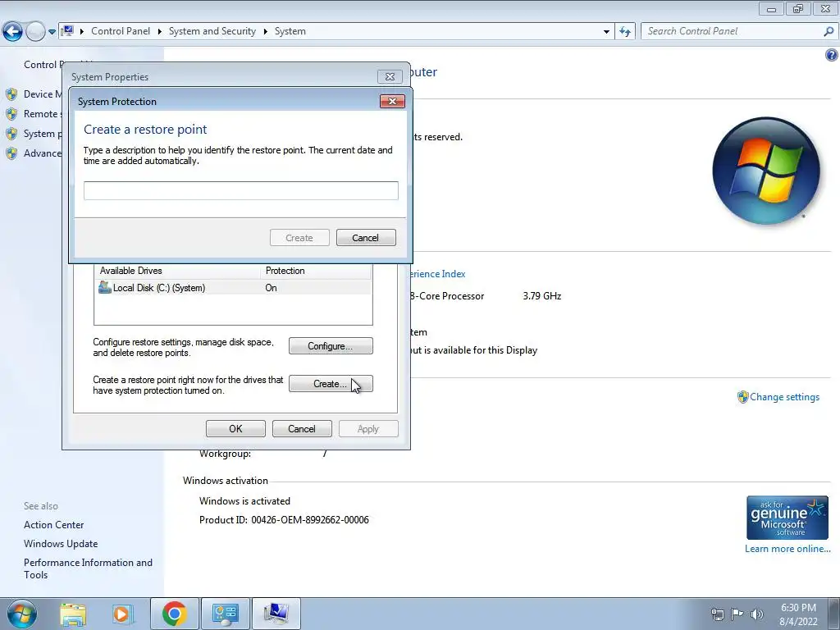Open the Windows Start orb
840x630 pixels.
point(21,614)
